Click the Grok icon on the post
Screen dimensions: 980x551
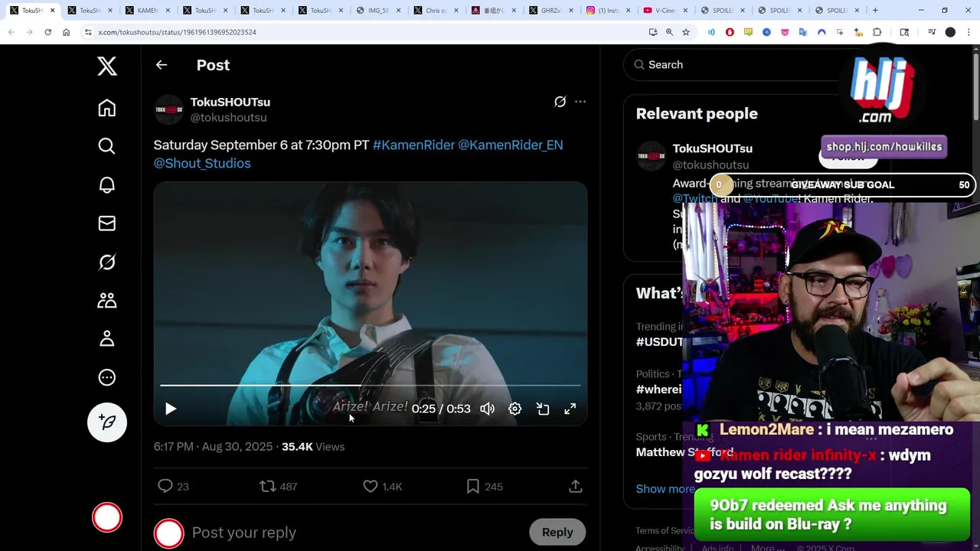click(x=560, y=102)
